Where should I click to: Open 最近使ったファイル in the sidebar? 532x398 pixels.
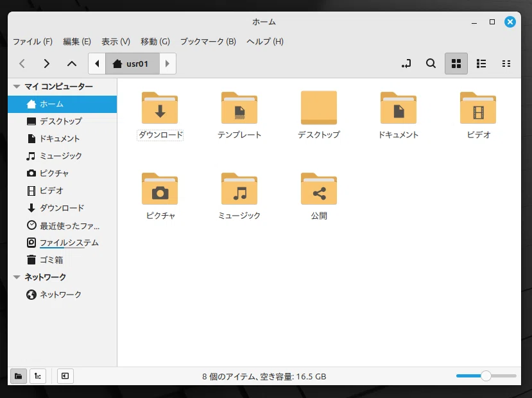click(x=62, y=225)
